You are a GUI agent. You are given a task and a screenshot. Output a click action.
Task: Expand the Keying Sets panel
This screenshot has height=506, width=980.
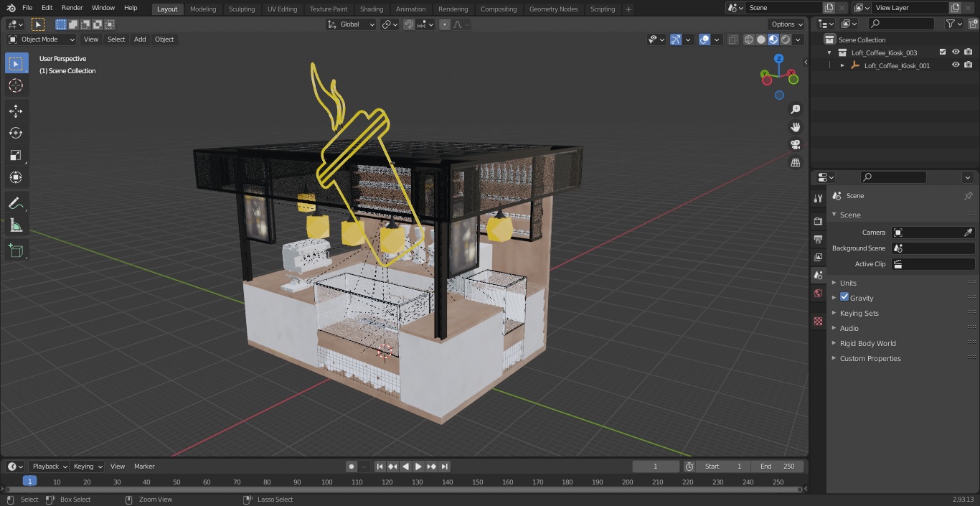pos(859,313)
